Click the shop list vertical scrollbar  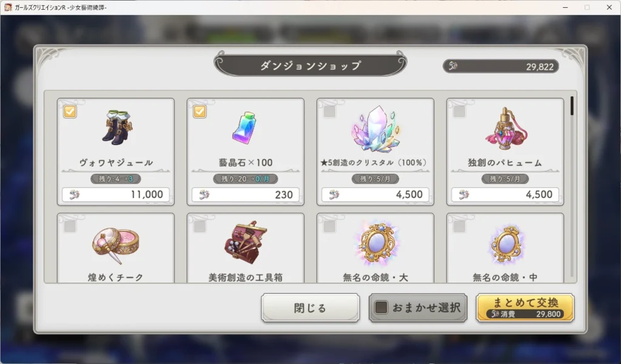pos(572,186)
